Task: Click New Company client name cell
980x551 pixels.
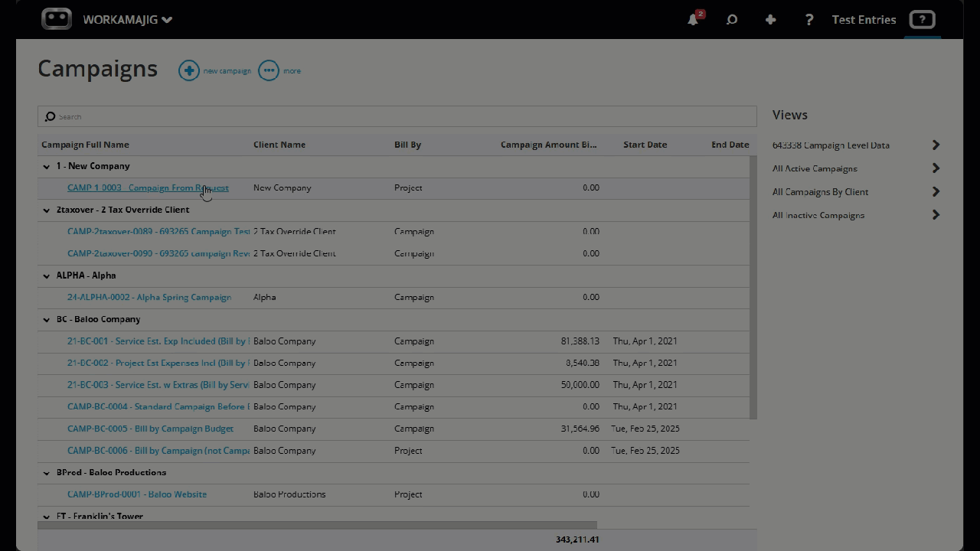Action: (282, 187)
